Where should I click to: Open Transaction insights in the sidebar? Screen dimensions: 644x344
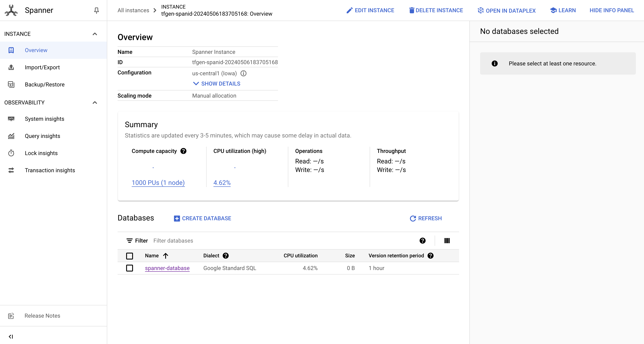50,170
